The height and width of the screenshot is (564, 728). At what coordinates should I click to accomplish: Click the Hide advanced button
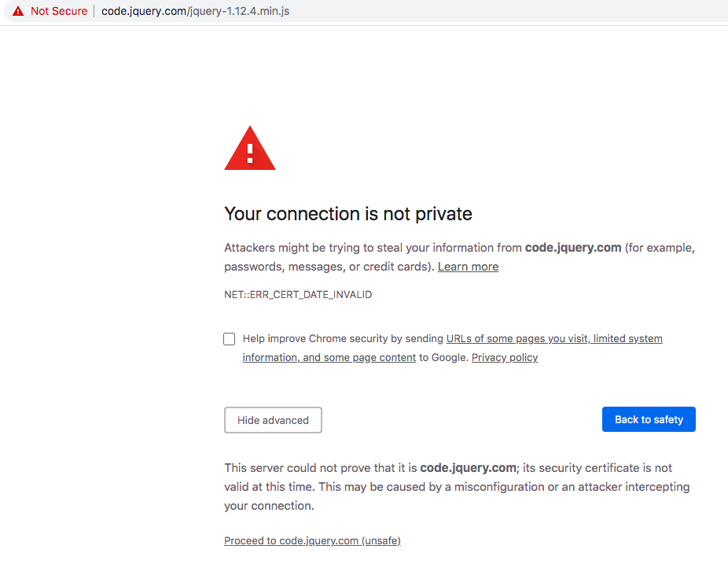(x=273, y=420)
